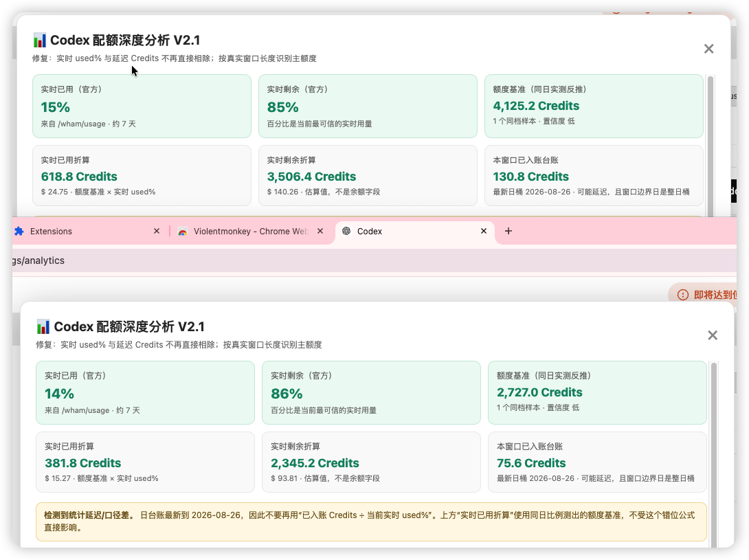This screenshot has width=749, height=560.
Task: Click 最新日桶 2026-08-26 text under 75.6 Credits
Action: (x=596, y=478)
